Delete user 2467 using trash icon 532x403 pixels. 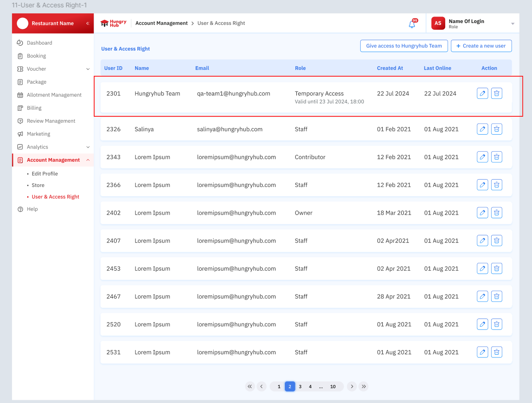(x=497, y=296)
